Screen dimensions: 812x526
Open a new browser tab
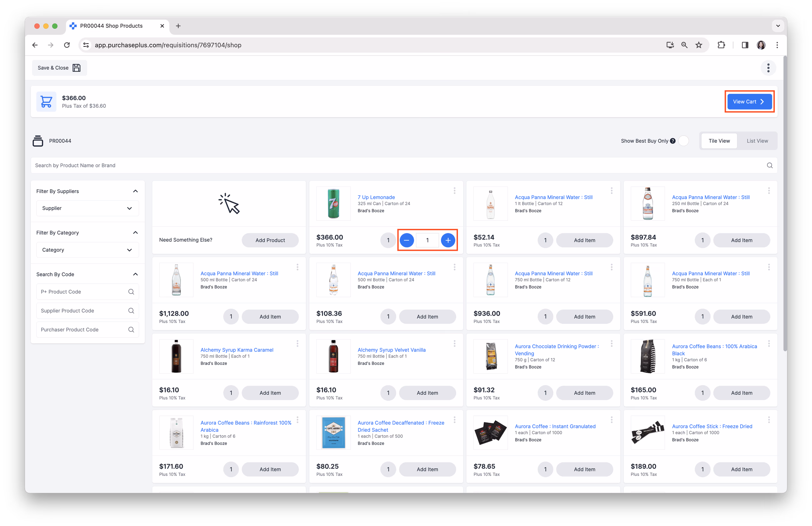coord(178,26)
